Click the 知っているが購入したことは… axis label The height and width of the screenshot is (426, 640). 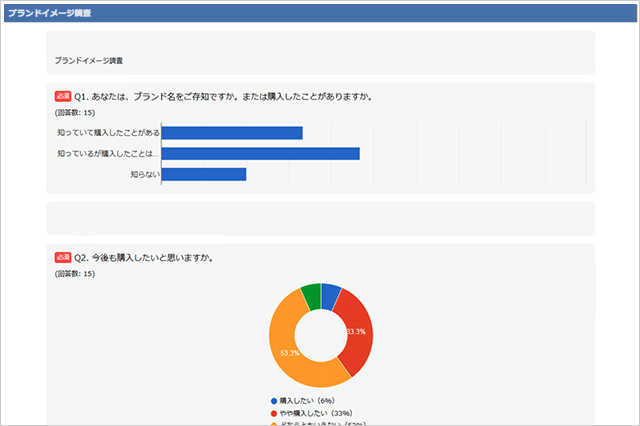108,154
